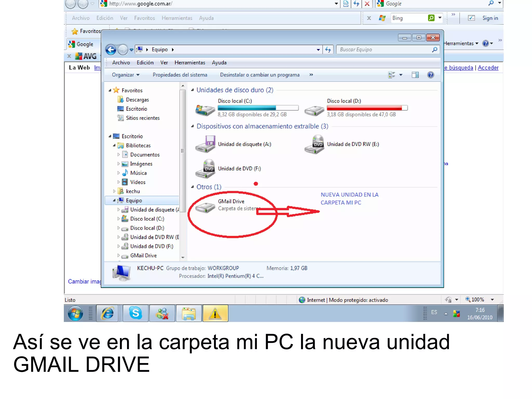Image resolution: width=532 pixels, height=399 pixels.
Task: Click Desinstalar o cambiar un programa
Action: tap(260, 75)
